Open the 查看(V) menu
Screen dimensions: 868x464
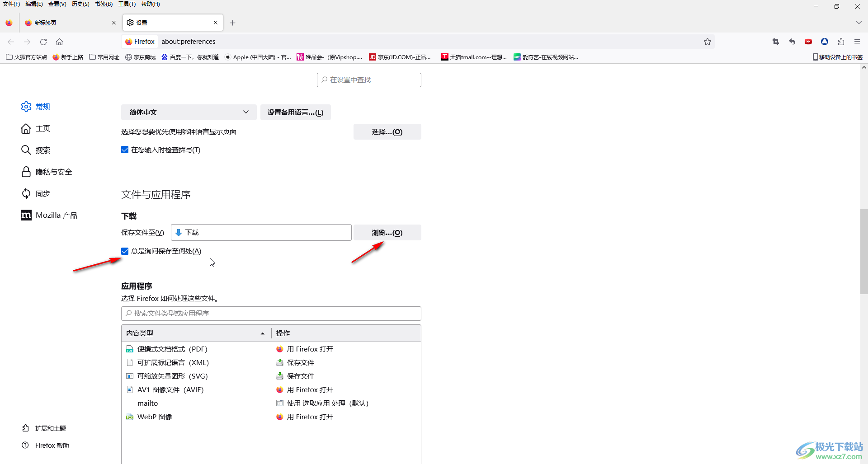(57, 4)
